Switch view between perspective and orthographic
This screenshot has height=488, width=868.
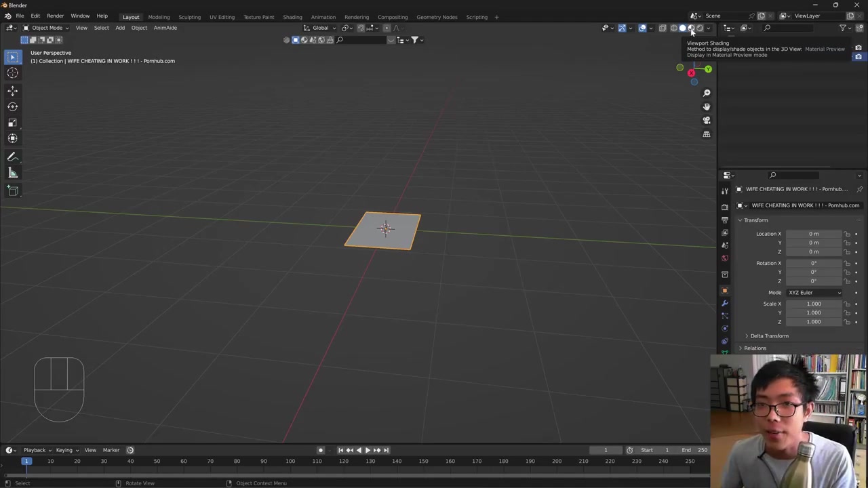[706, 134]
